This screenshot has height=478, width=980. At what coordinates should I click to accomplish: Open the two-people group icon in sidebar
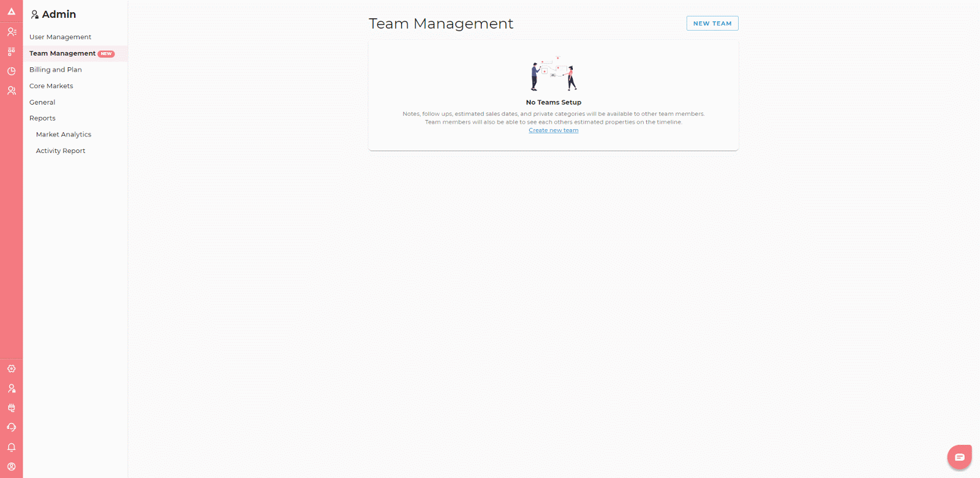point(11,91)
